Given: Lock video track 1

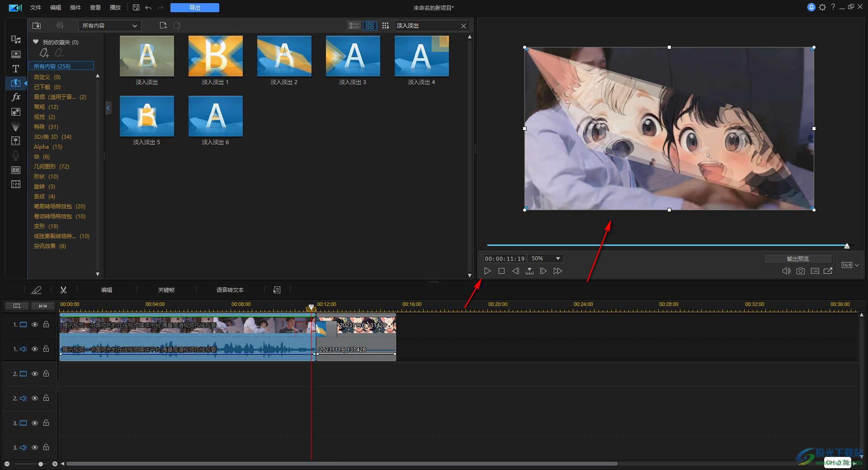Looking at the screenshot, I should coord(46,324).
